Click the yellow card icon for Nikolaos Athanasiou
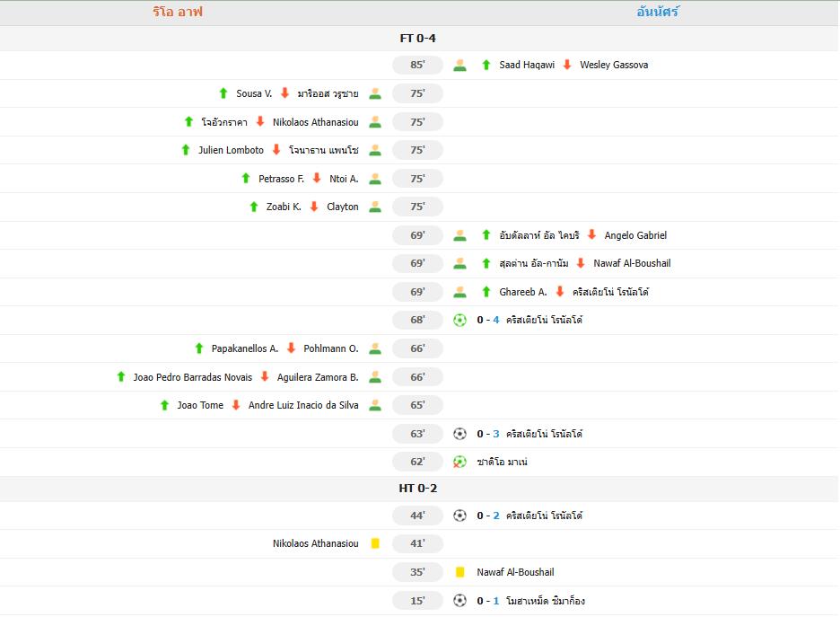 [x=375, y=543]
